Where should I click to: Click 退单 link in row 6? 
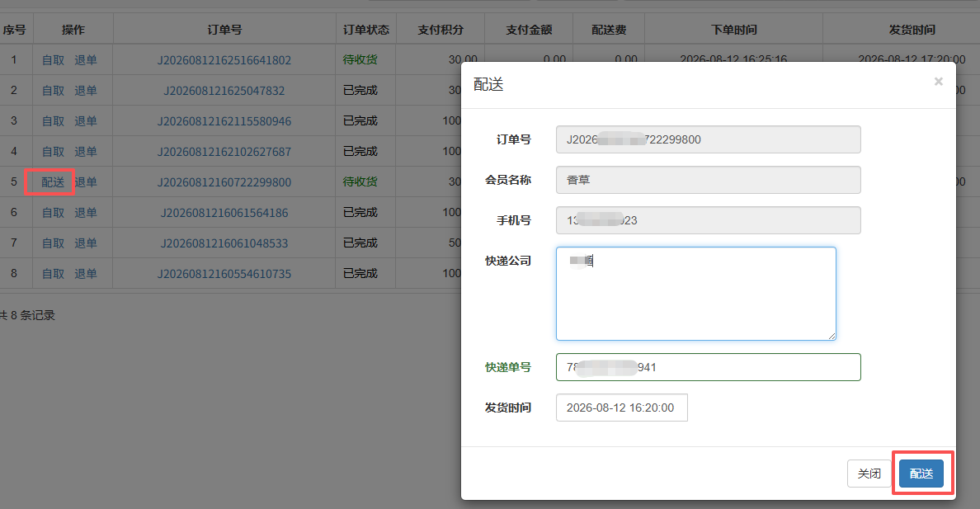(x=86, y=213)
